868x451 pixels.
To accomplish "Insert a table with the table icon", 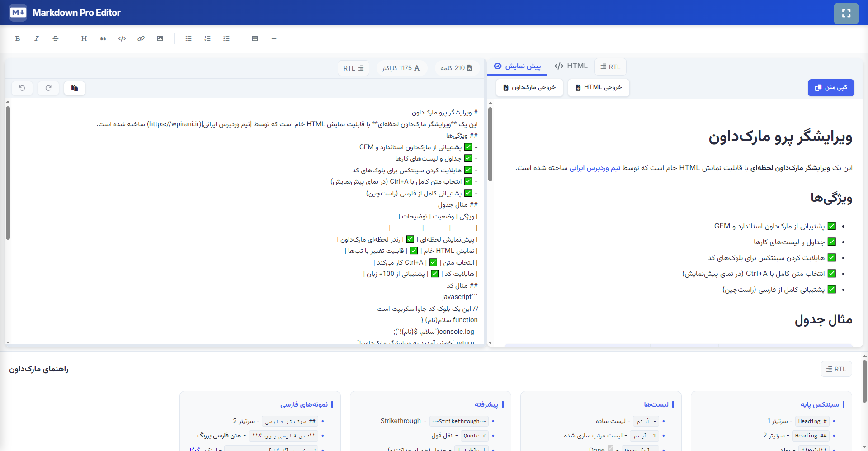I will pos(255,38).
